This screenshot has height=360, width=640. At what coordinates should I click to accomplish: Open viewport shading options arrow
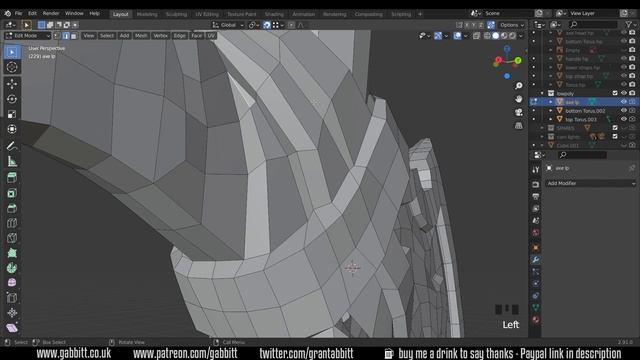[x=520, y=36]
